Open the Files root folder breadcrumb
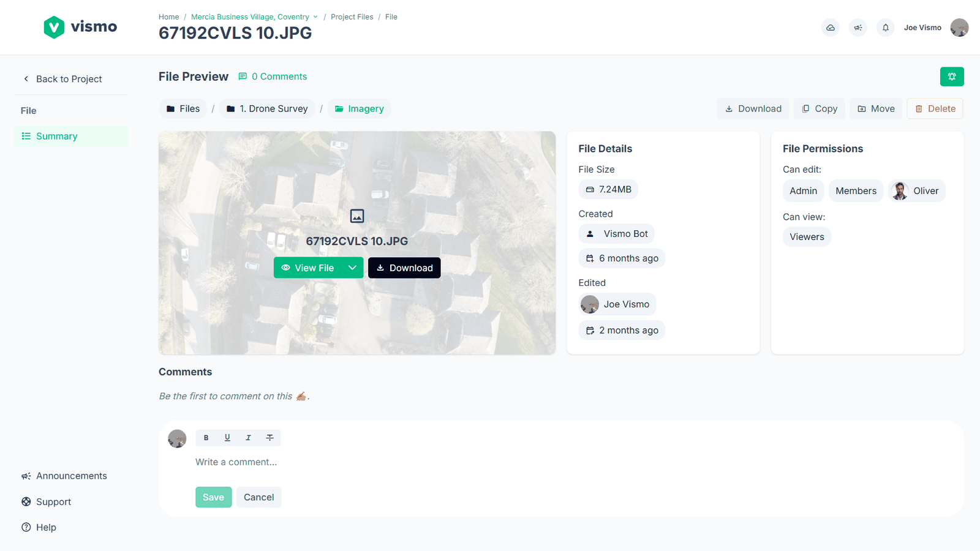The image size is (980, 551). click(183, 108)
